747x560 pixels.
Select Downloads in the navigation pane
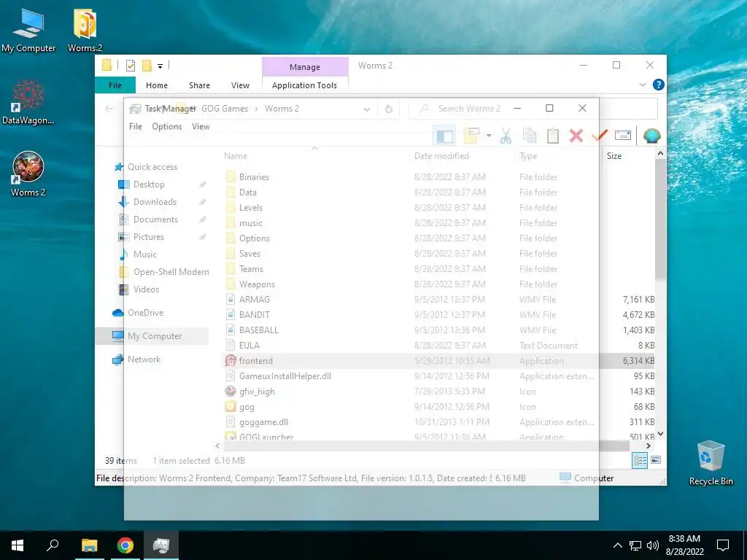[x=155, y=202]
